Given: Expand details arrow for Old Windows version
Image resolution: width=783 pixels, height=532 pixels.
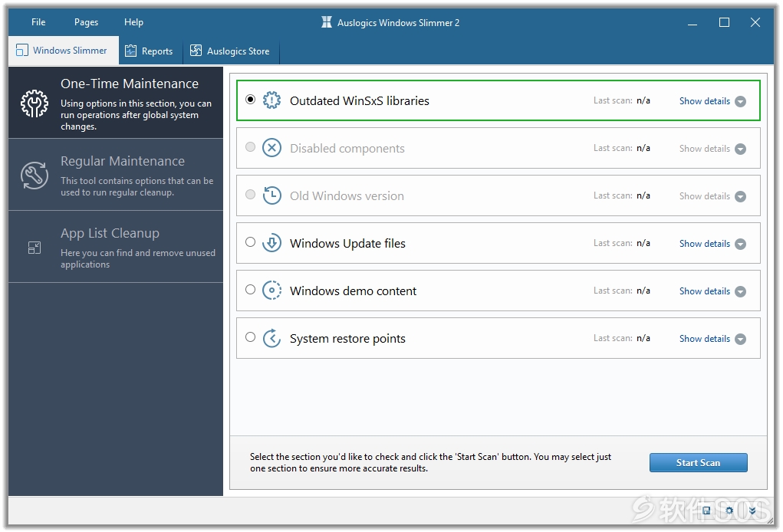Looking at the screenshot, I should [x=741, y=197].
